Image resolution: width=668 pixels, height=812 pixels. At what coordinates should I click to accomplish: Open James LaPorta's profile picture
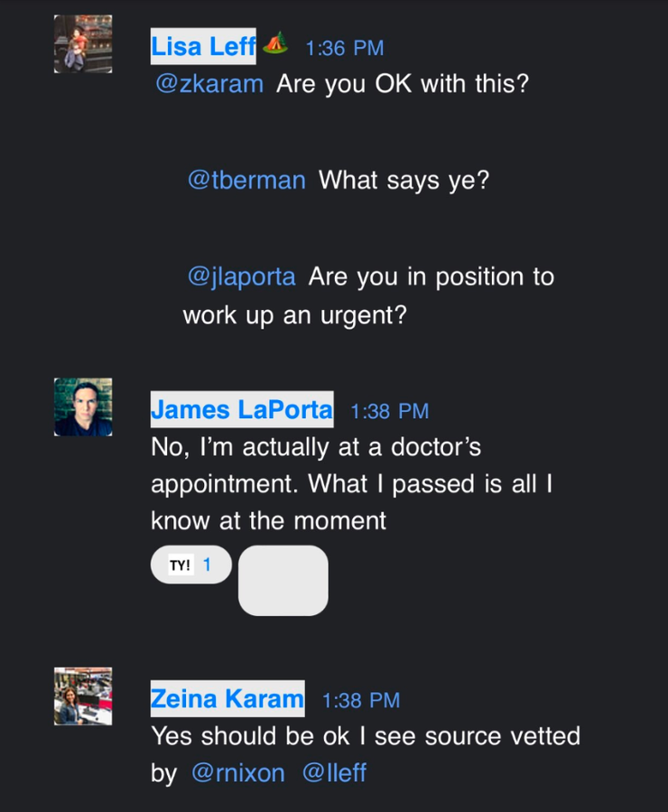(83, 407)
